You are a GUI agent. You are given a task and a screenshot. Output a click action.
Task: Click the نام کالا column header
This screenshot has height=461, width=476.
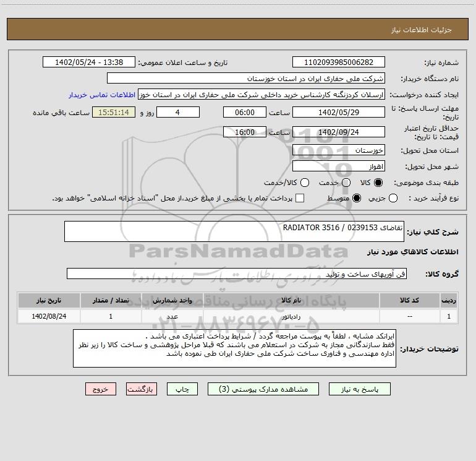pos(291,300)
